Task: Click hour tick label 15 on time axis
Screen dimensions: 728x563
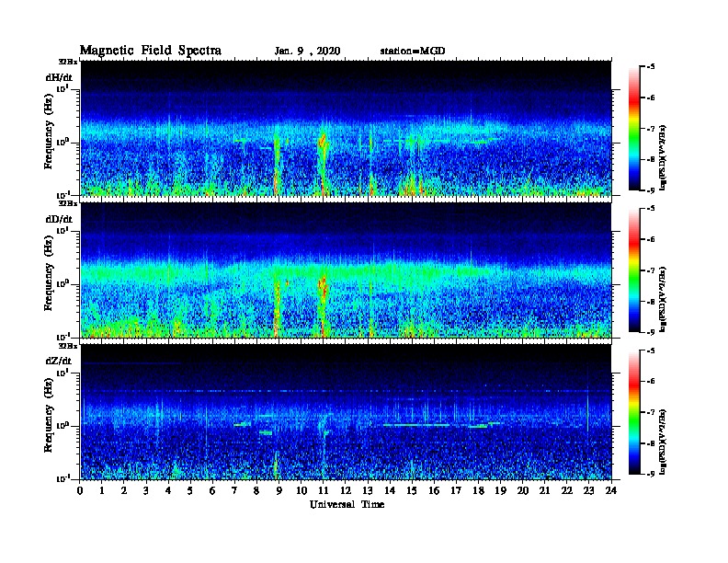Action: (x=412, y=490)
